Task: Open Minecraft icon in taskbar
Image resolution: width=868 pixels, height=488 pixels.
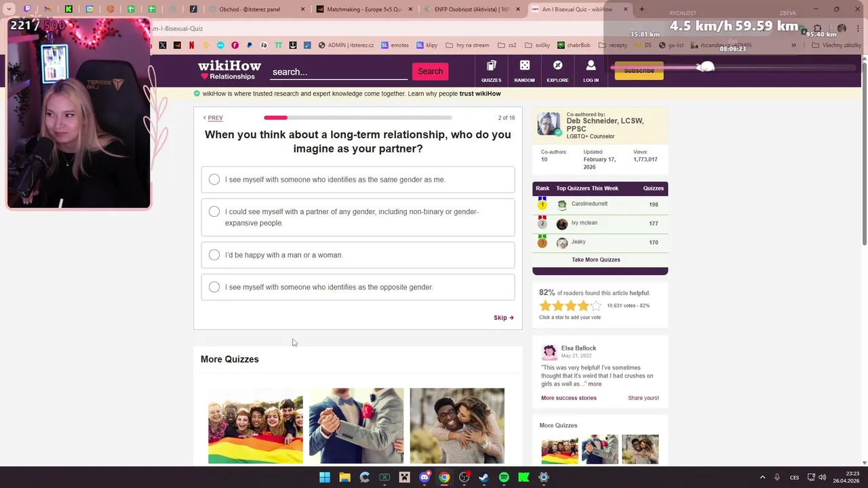Action: tap(404, 477)
